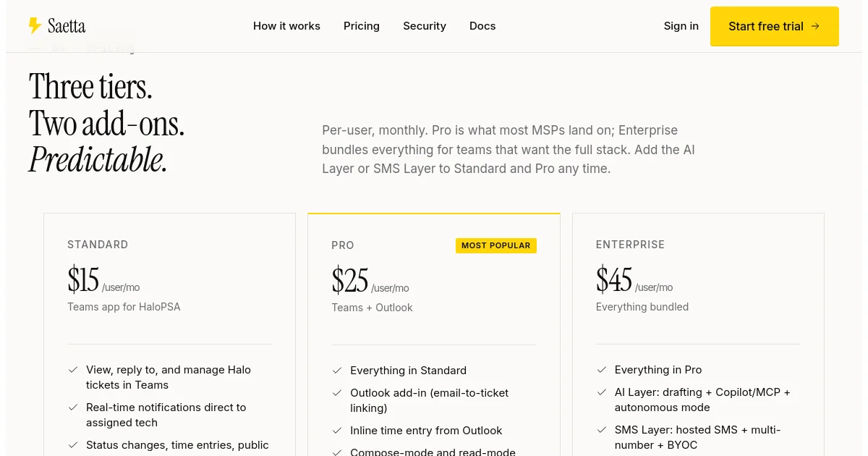
Task: Open the Docs nav link
Action: click(482, 26)
